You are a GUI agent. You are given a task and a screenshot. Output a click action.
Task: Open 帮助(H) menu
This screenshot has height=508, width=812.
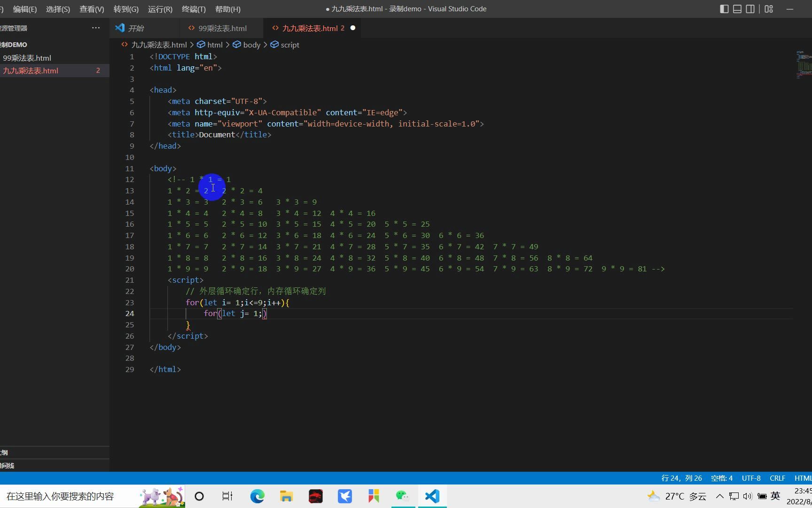(x=228, y=9)
